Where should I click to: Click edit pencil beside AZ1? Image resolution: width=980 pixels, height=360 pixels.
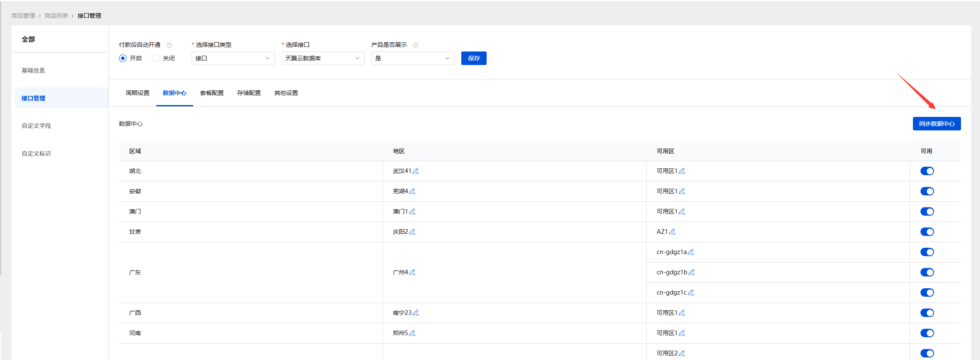(672, 232)
